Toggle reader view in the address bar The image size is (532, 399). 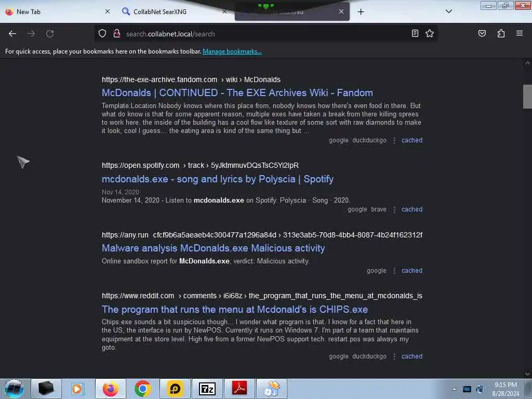[415, 33]
